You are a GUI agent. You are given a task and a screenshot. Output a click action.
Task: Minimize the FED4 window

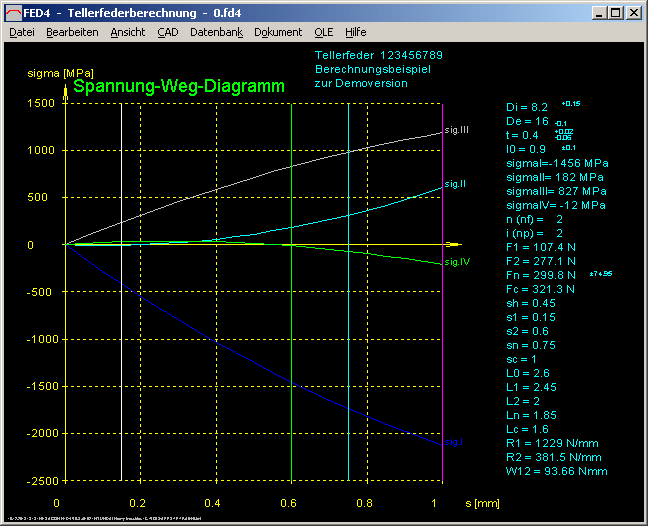click(x=598, y=12)
